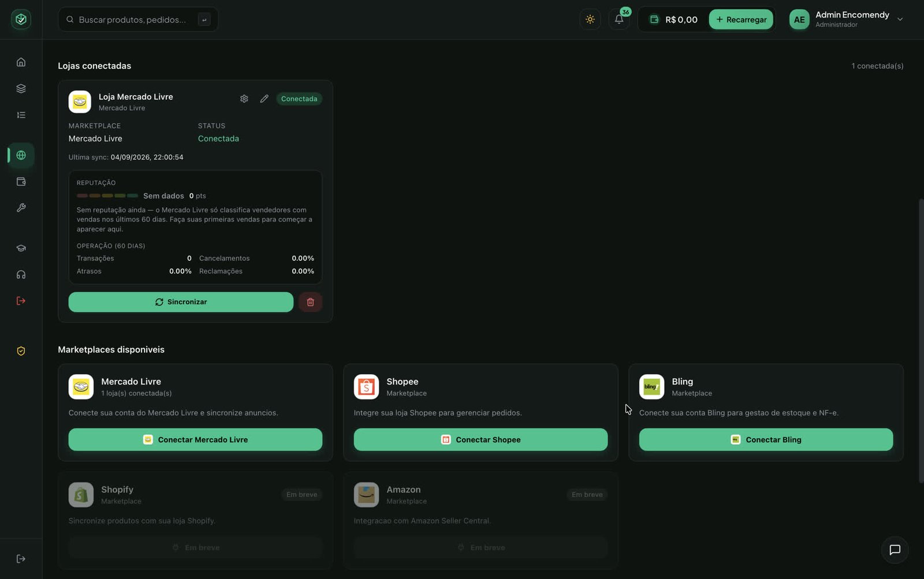
Task: Click the Bling marketplace logo
Action: [x=651, y=387]
